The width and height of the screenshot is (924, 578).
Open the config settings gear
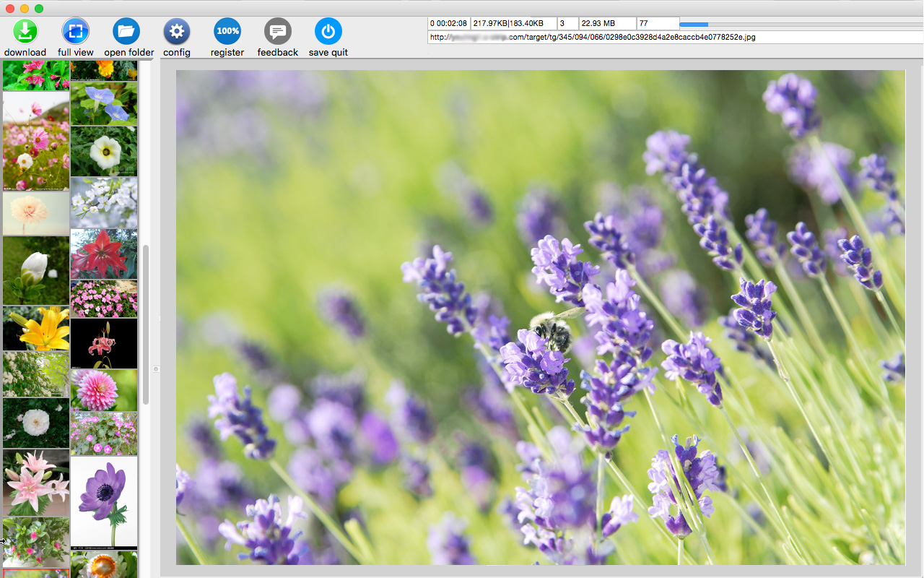click(x=177, y=32)
